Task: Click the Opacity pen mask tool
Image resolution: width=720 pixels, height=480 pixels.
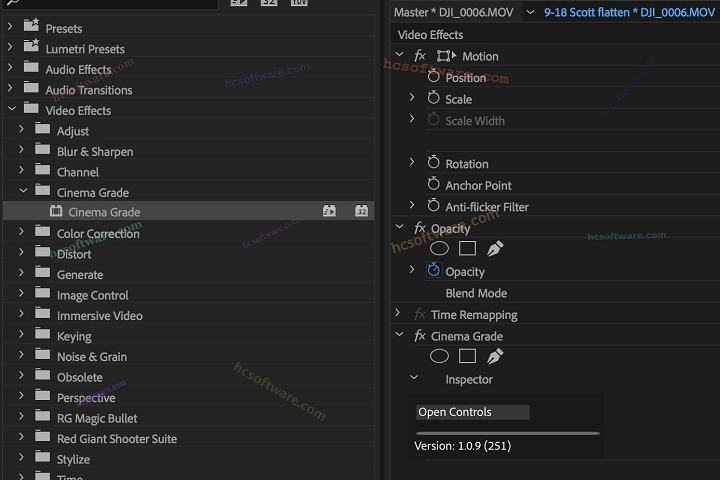Action: 494,249
